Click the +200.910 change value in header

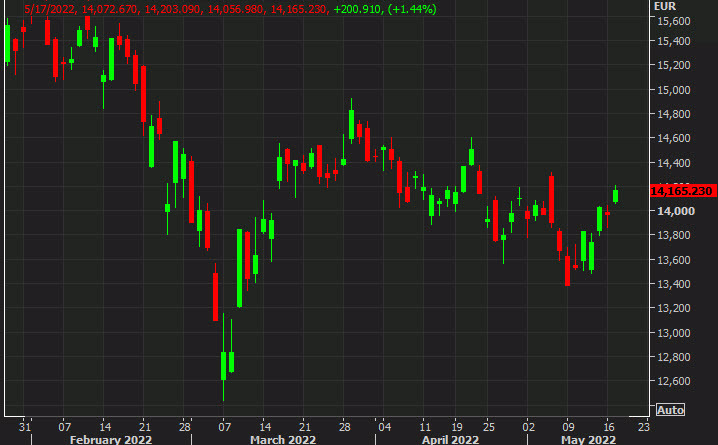point(357,9)
